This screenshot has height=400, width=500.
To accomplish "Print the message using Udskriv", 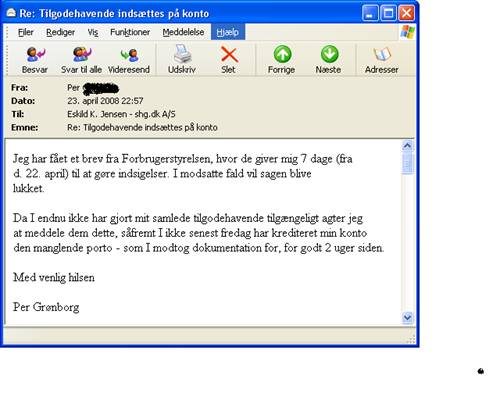I will tap(182, 54).
